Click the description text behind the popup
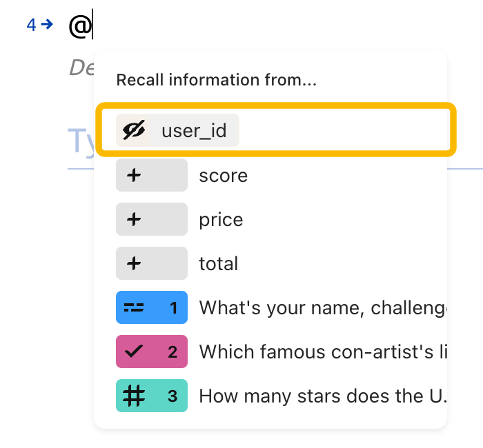 coord(81,68)
